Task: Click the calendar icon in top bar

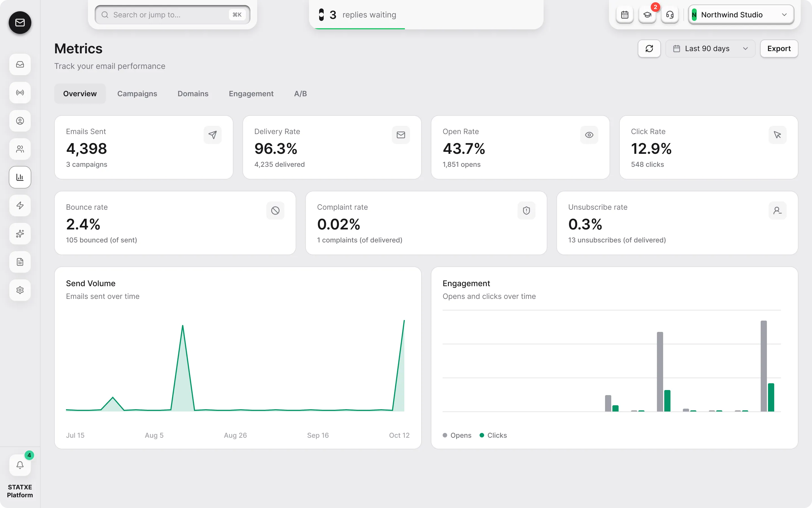Action: 625,15
